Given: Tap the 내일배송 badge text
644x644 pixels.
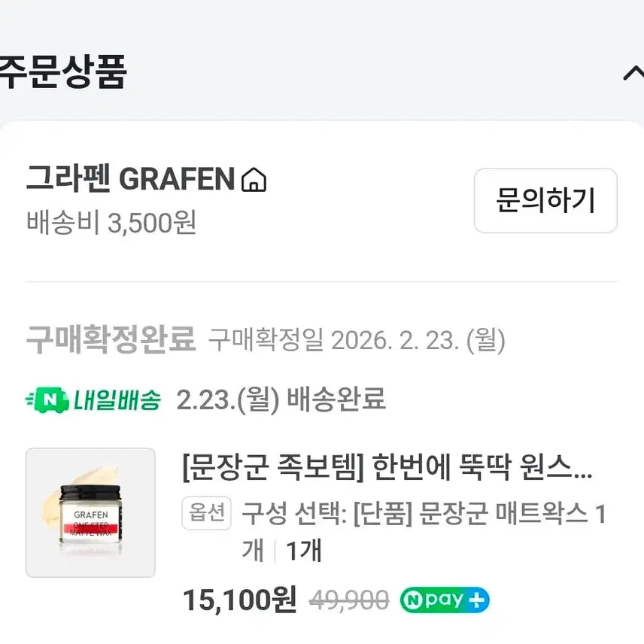Looking at the screenshot, I should point(117,399).
